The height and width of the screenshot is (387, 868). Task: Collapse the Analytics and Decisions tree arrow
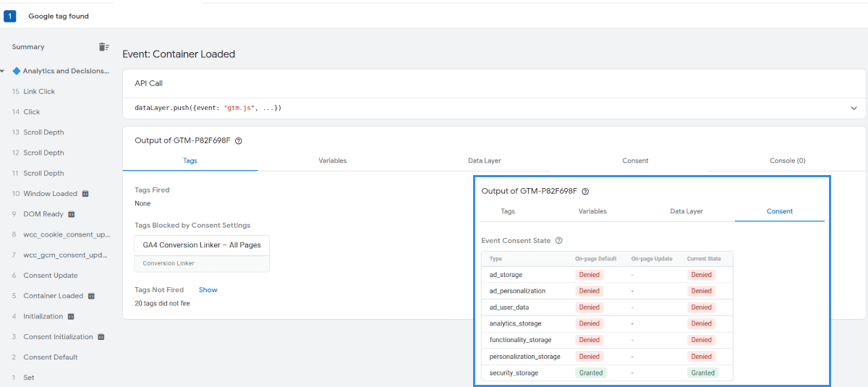3,71
